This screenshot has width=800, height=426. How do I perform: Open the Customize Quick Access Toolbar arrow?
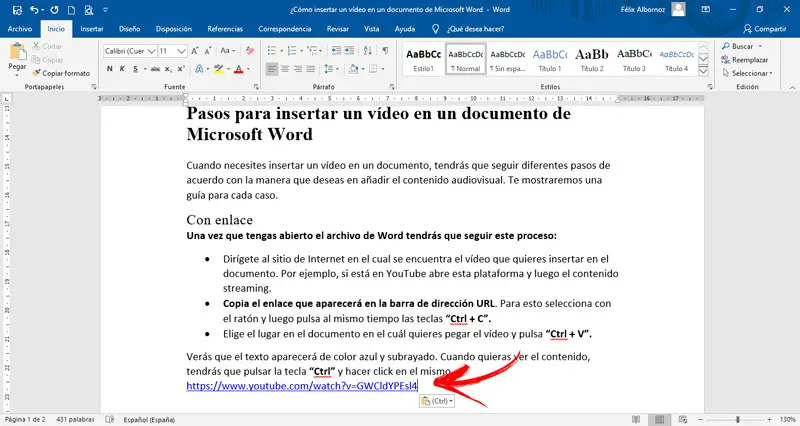106,10
